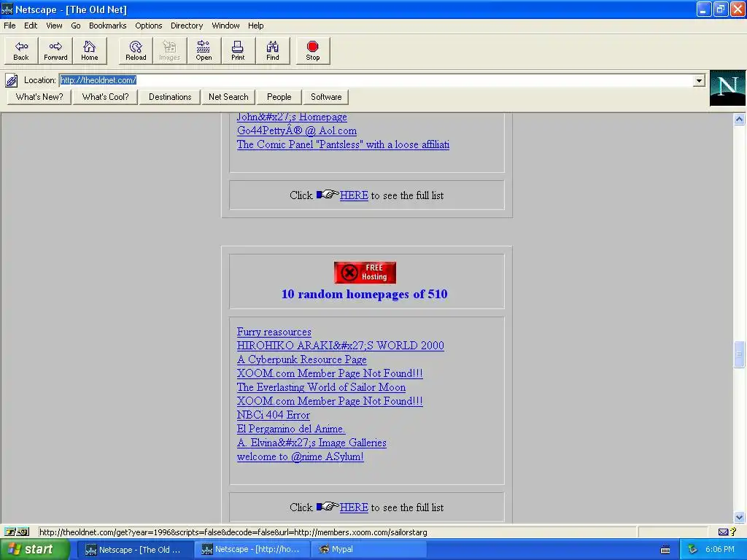Open the Furry reasources link

(x=274, y=332)
